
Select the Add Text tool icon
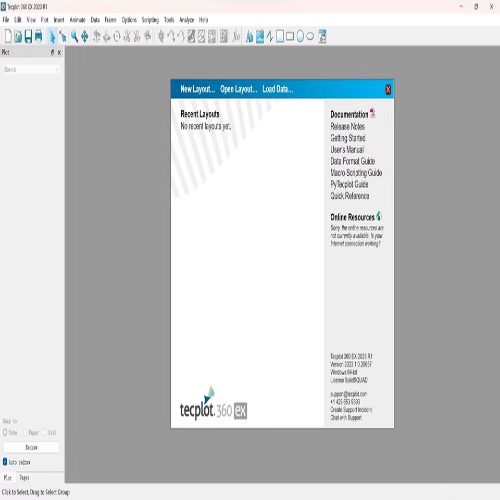coord(249,37)
